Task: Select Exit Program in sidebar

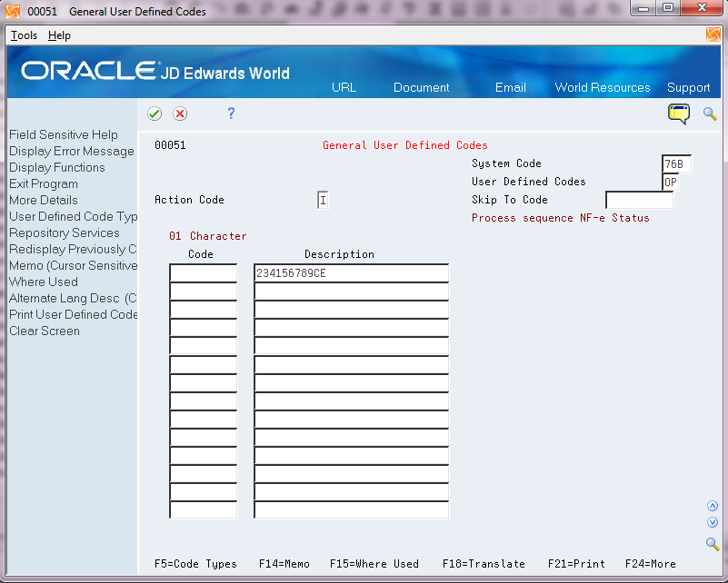Action: pos(44,183)
